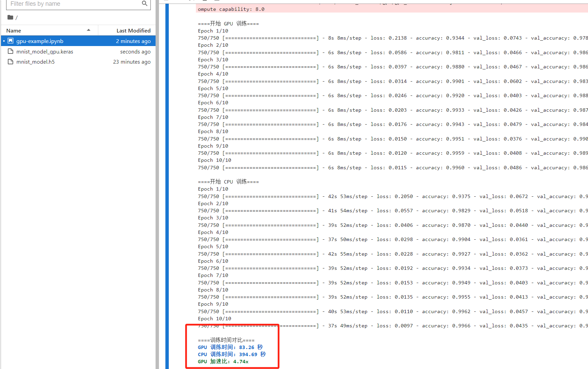Open the root folder breadcrumb icon
Viewport: 588px width, 369px height.
(11, 17)
